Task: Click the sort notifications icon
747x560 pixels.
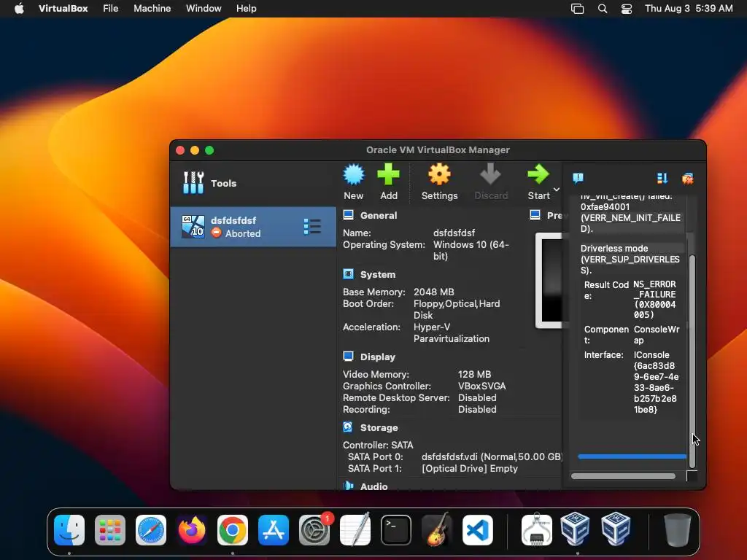Action: coord(662,178)
